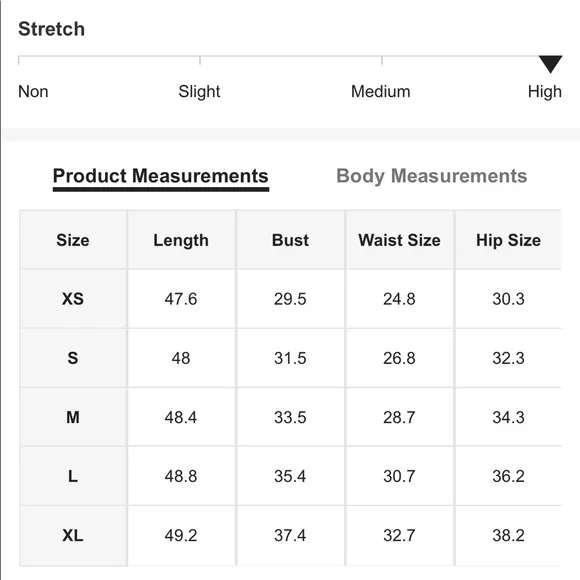
Task: Select the XL size row label
Action: 73,535
